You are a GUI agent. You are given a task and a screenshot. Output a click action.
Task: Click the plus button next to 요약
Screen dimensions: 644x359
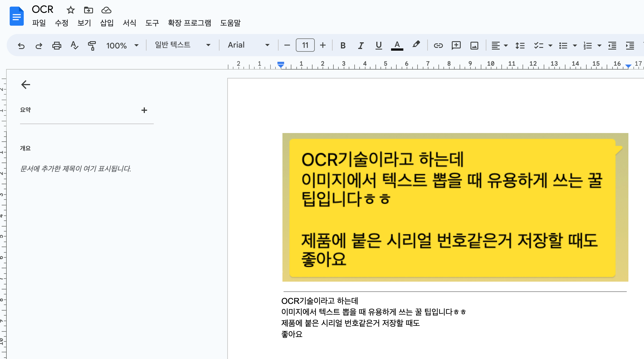pos(144,110)
